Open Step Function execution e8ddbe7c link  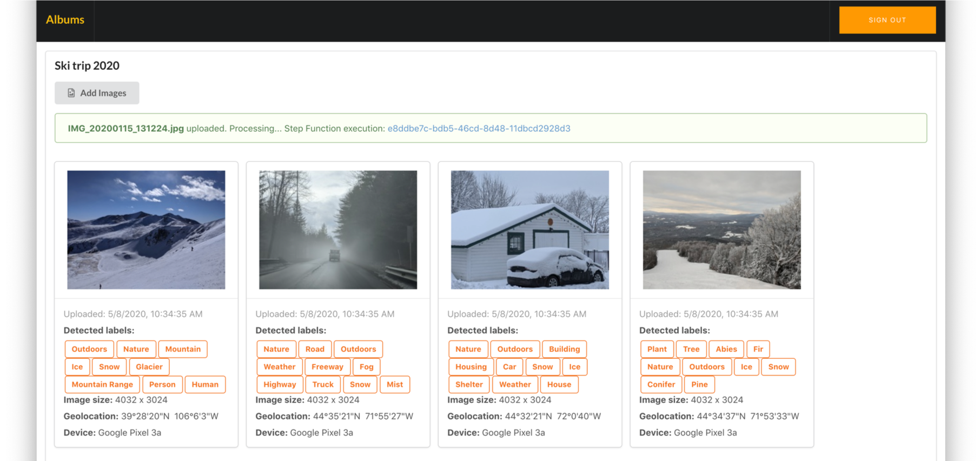tap(479, 128)
